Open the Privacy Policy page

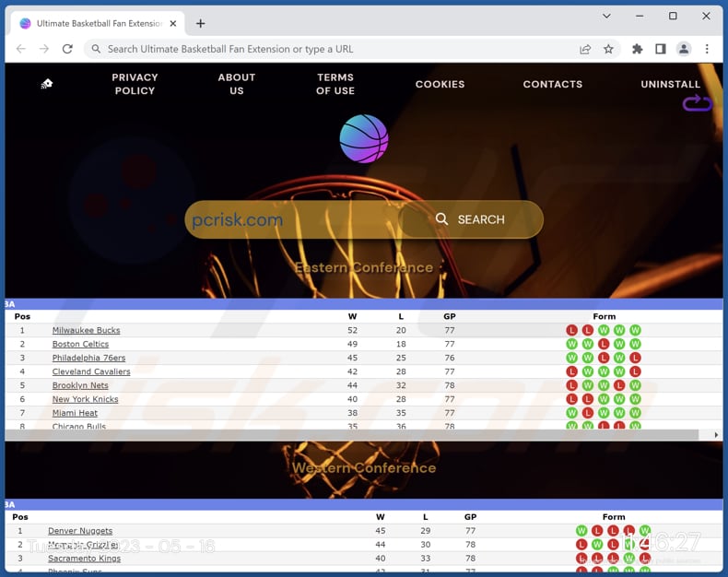(x=135, y=84)
